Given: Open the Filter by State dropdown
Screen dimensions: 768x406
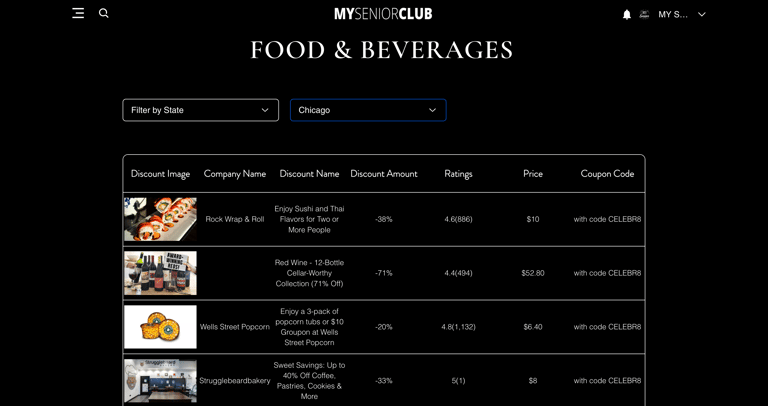Looking at the screenshot, I should [x=200, y=110].
